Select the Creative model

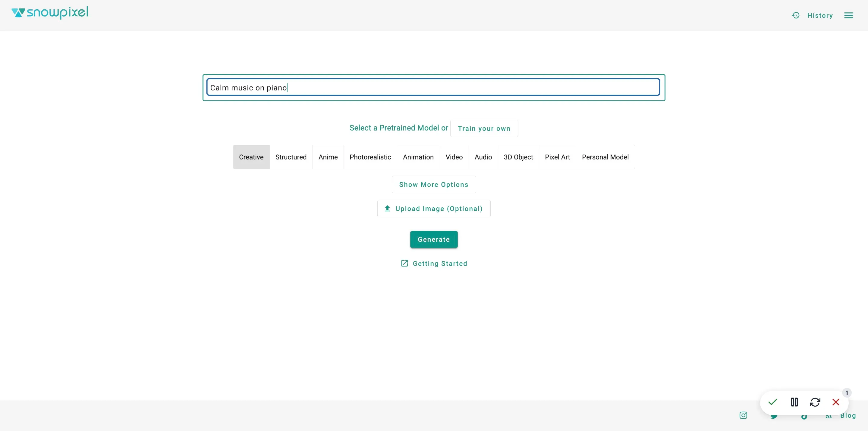point(251,157)
